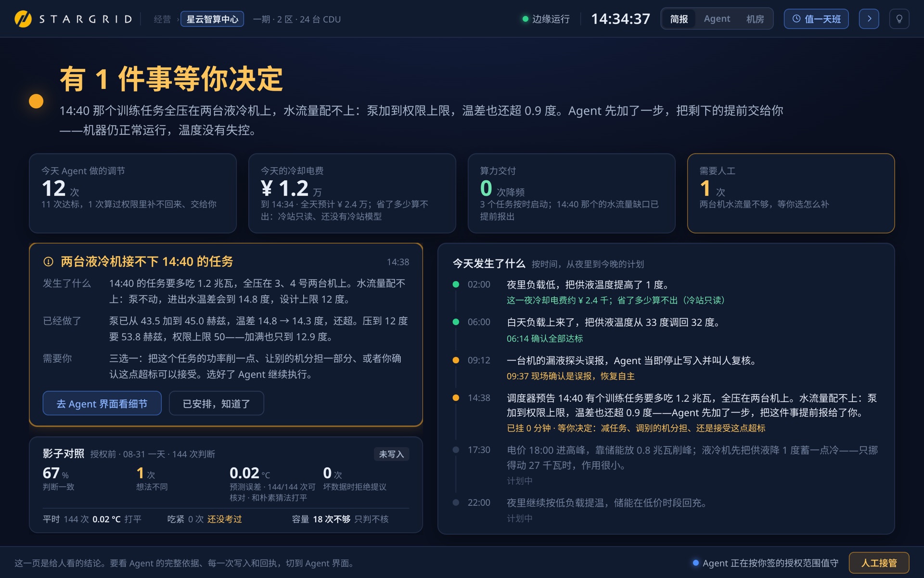The height and width of the screenshot is (578, 924).
Task: Click the 未写入 badge in 影子对照
Action: [391, 454]
